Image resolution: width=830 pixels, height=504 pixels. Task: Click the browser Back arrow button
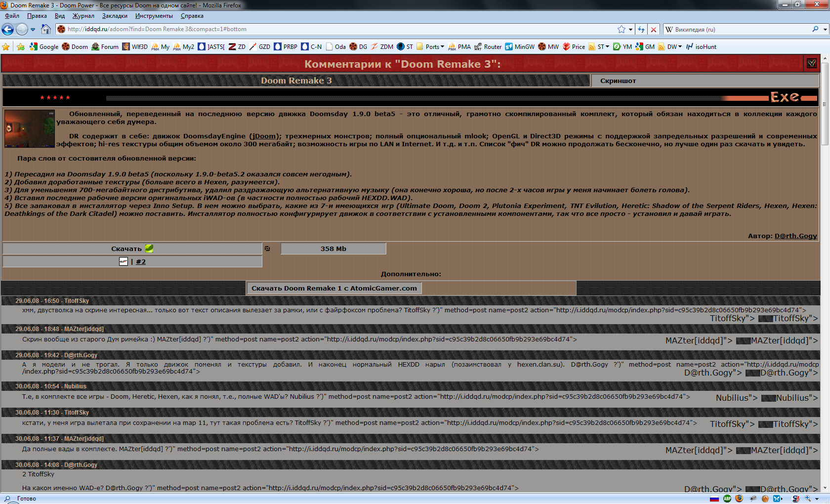(x=8, y=30)
